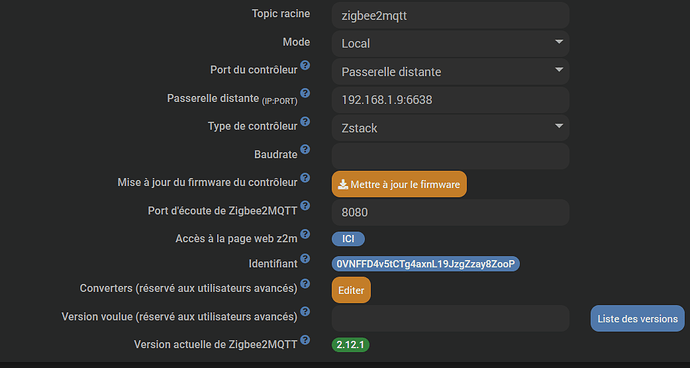Open Port du contrôleur dropdown Passerelle distante
The width and height of the screenshot is (690, 368).
pyautogui.click(x=450, y=72)
